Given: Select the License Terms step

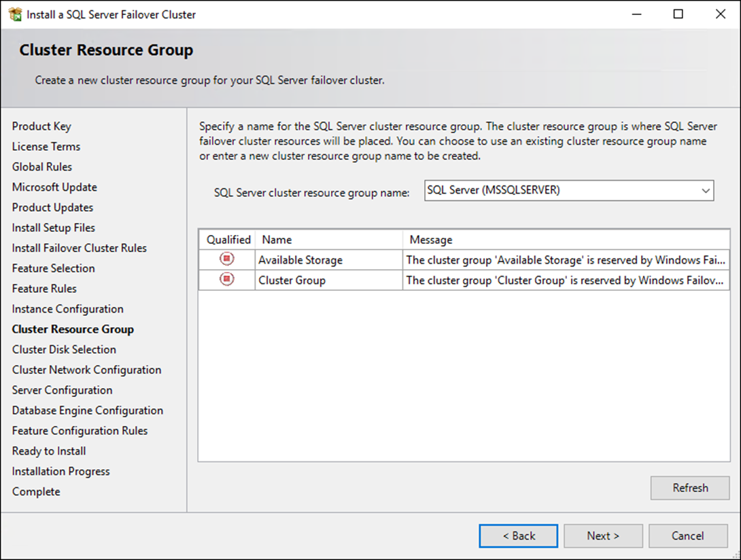Looking at the screenshot, I should [46, 147].
